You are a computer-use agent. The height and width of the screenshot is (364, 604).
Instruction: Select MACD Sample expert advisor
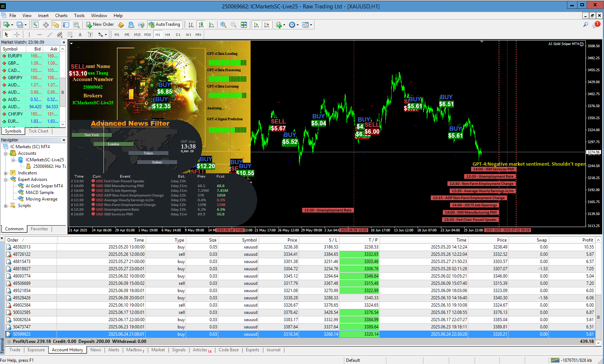(x=40, y=193)
